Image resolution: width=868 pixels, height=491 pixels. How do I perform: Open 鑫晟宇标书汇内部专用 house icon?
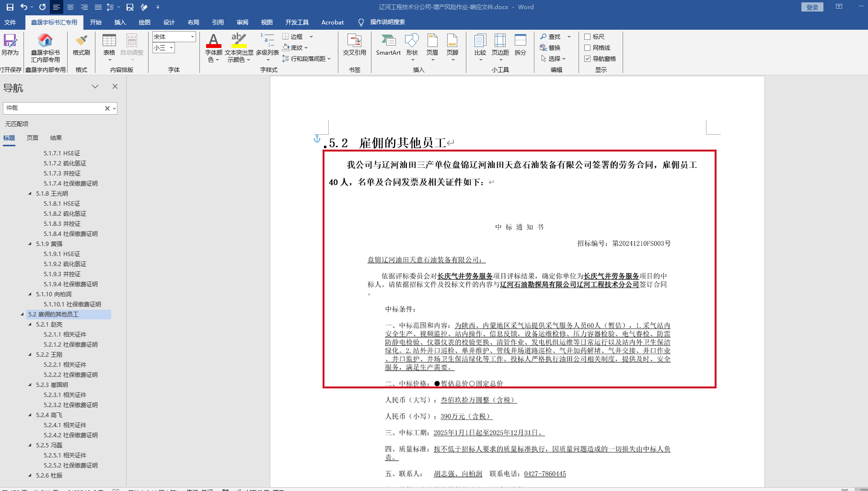(x=46, y=48)
